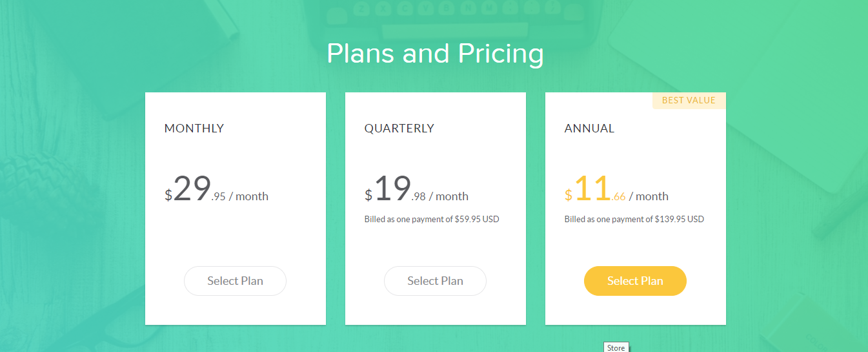Click the $59.95 USD billing note

coord(432,220)
